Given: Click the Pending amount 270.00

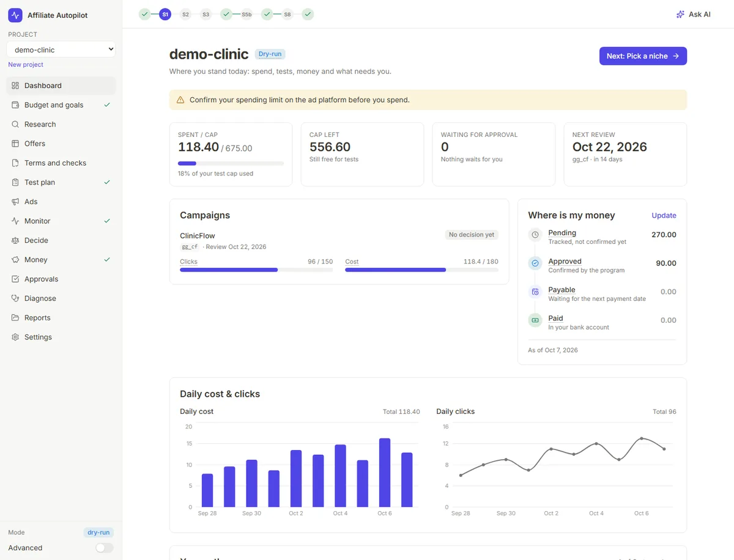Looking at the screenshot, I should point(664,235).
